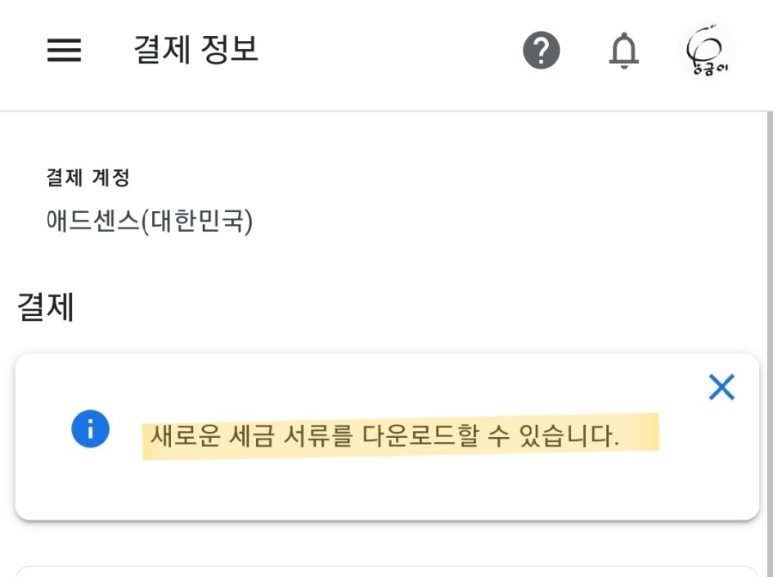The image size is (773, 577).
Task: Click the word 서류를 in the notice
Action: [x=318, y=436]
